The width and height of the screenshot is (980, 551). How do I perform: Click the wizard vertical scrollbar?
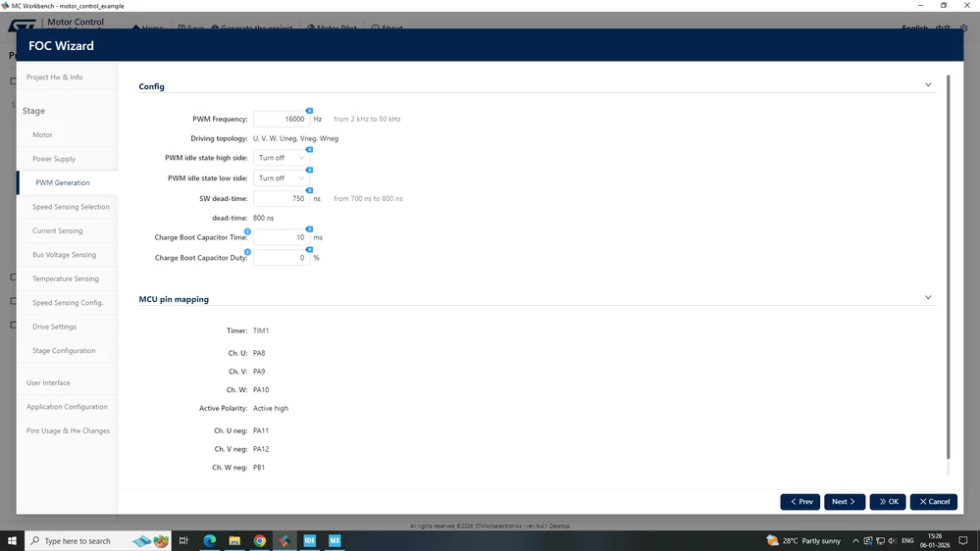(949, 268)
